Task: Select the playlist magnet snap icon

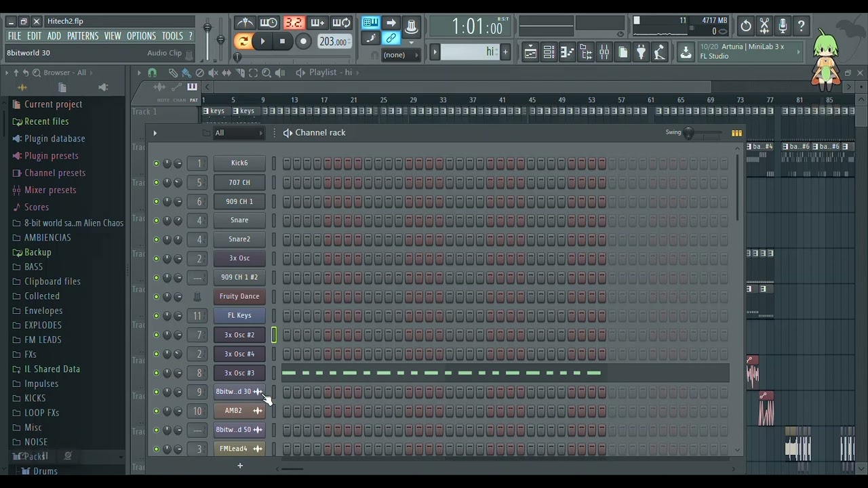Action: [x=152, y=73]
